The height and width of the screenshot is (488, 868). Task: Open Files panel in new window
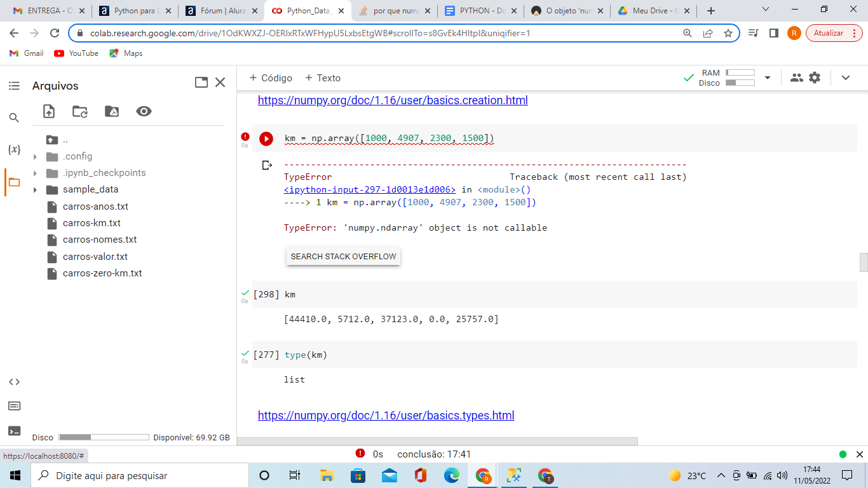click(x=201, y=82)
